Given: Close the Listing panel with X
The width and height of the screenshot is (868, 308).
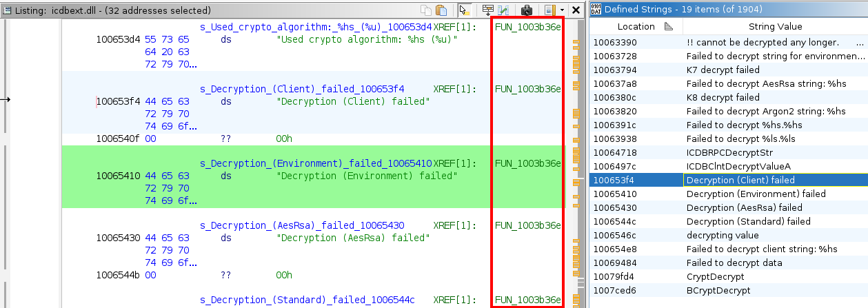Looking at the screenshot, I should point(576,10).
